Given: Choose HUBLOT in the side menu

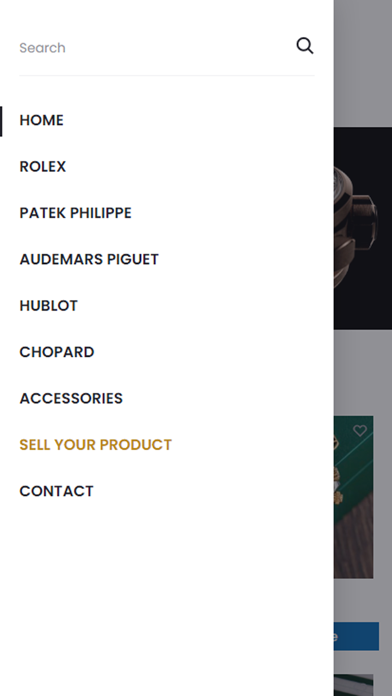Looking at the screenshot, I should [x=48, y=305].
